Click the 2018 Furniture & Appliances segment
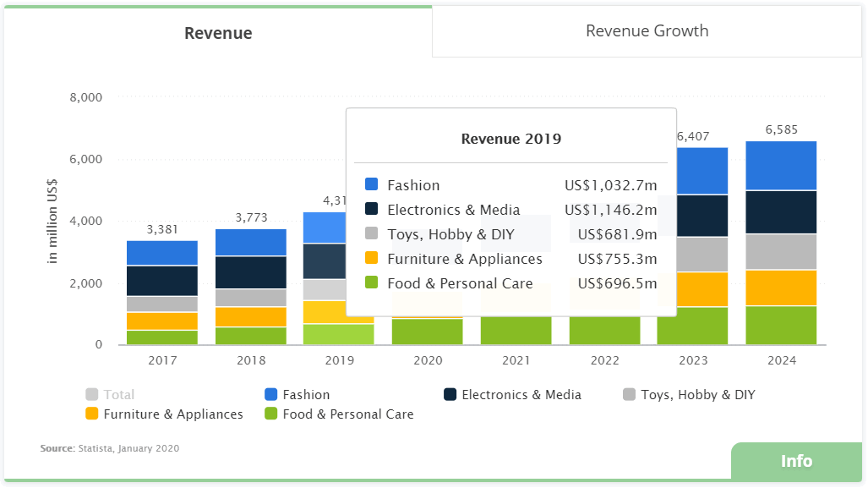The width and height of the screenshot is (868, 488). [x=250, y=316]
